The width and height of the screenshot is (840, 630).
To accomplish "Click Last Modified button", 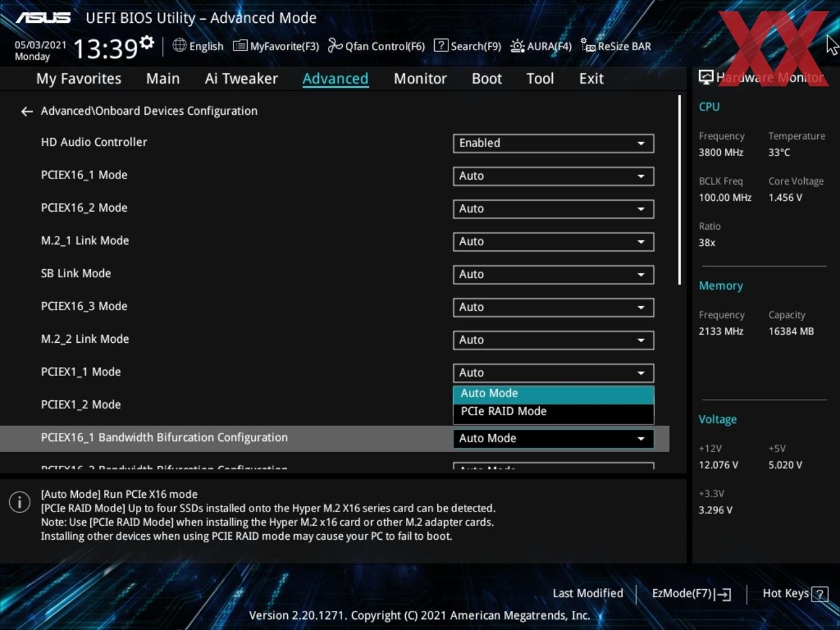I will pyautogui.click(x=588, y=594).
